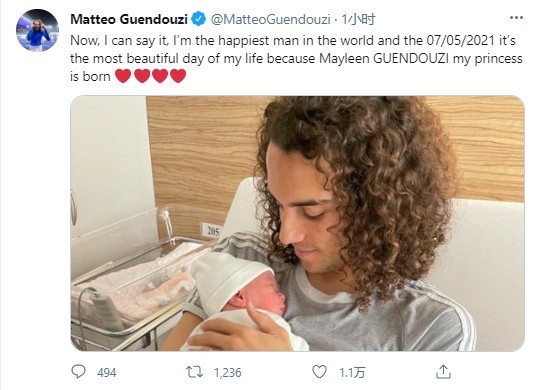
Task: Click the first red heart emoji
Action: (123, 76)
